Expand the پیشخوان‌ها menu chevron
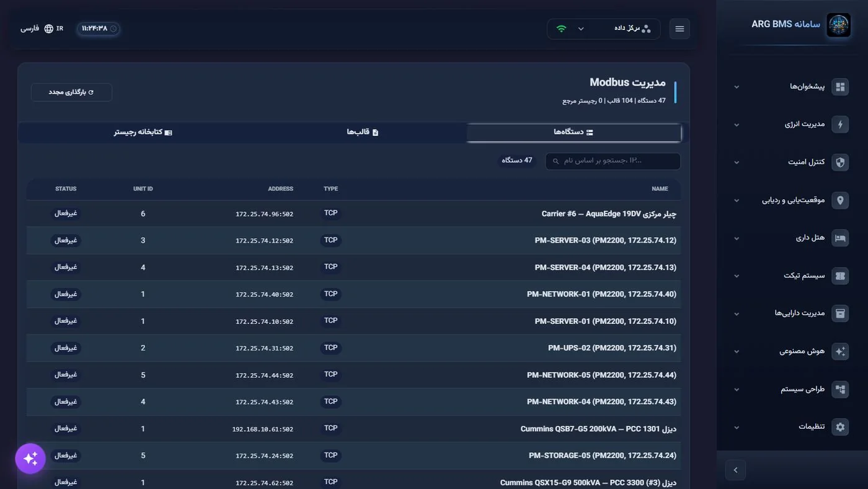868x489 pixels. click(x=737, y=87)
